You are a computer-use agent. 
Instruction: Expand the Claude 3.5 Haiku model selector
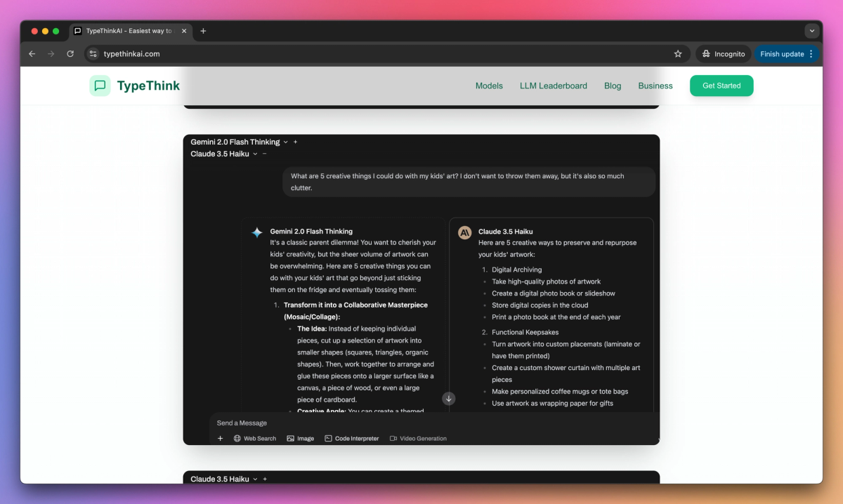pos(255,154)
